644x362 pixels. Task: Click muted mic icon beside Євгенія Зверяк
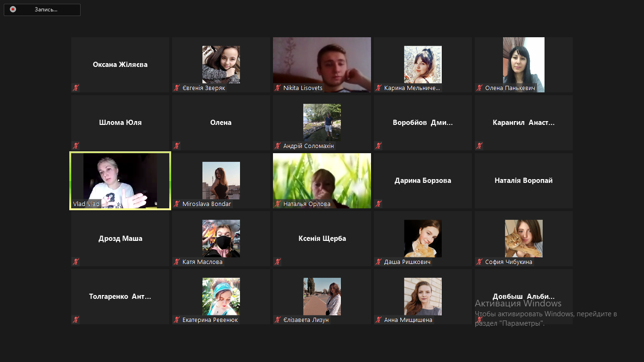[x=177, y=88]
